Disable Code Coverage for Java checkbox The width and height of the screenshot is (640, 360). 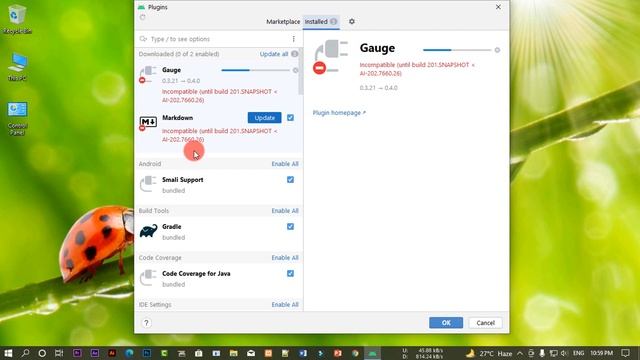click(x=290, y=273)
